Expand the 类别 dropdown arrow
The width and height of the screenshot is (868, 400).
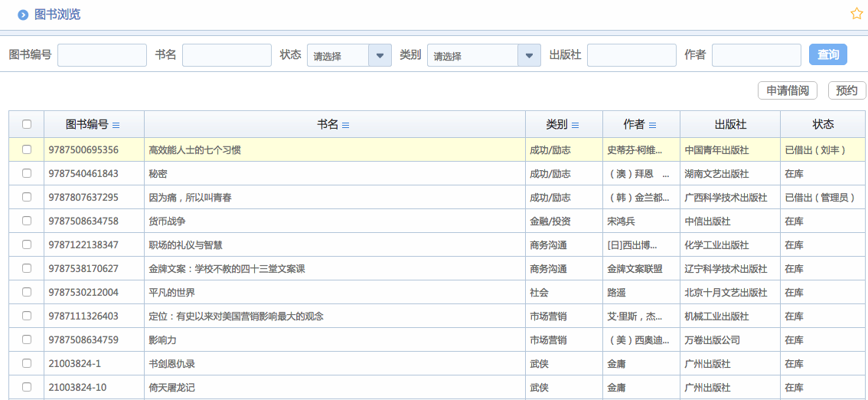click(x=529, y=55)
